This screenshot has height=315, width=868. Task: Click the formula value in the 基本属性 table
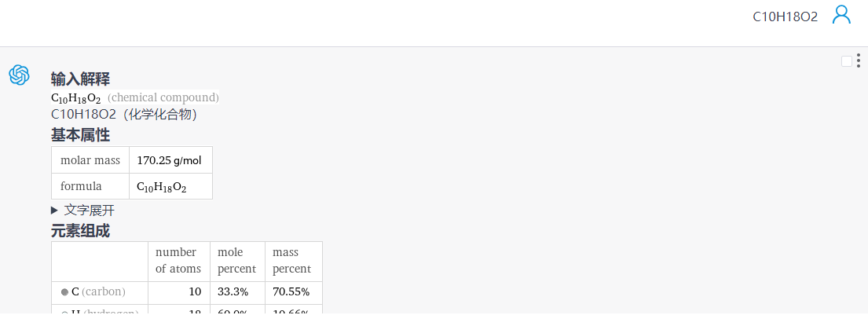[x=161, y=187]
